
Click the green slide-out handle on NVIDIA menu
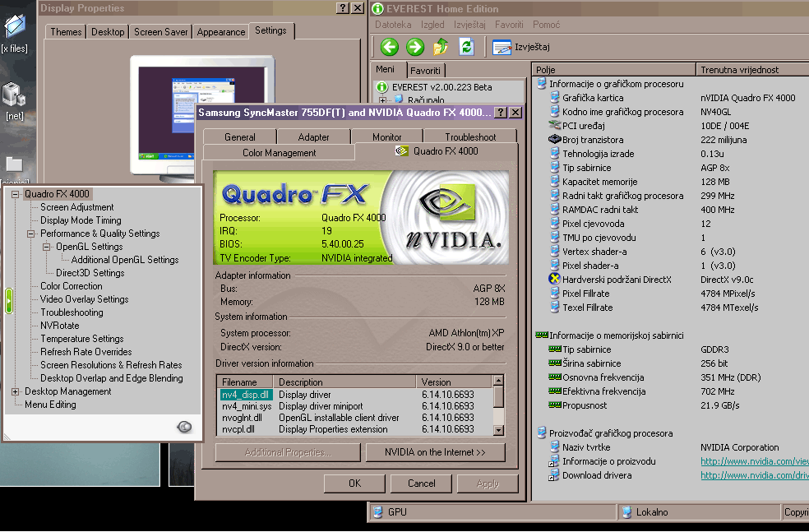coord(9,300)
